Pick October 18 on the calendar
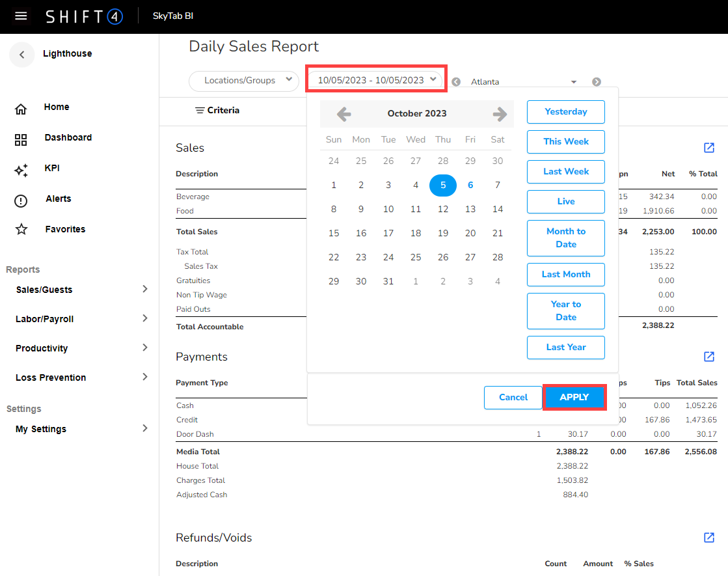 pyautogui.click(x=416, y=233)
